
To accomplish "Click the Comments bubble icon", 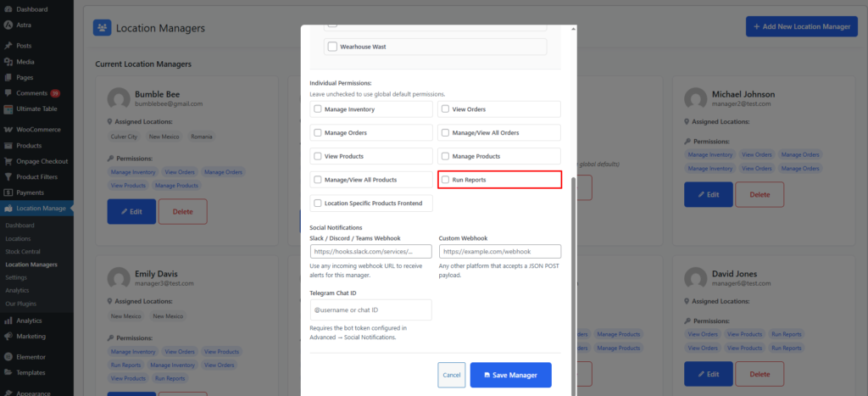I will pos(8,92).
